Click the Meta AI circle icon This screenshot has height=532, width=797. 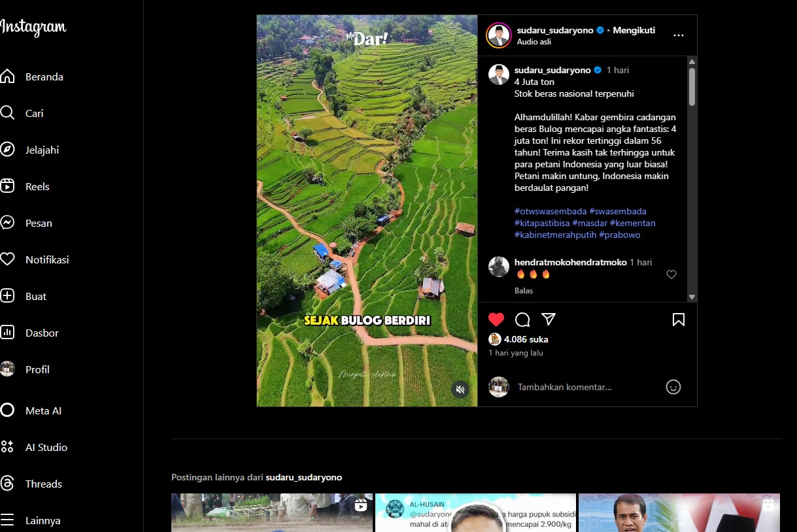tap(7, 410)
